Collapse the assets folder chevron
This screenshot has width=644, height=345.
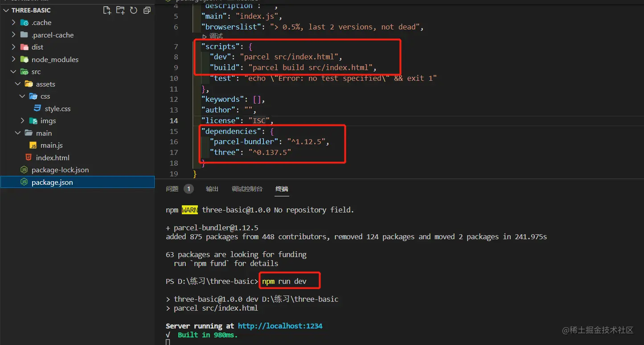pyautogui.click(x=18, y=84)
